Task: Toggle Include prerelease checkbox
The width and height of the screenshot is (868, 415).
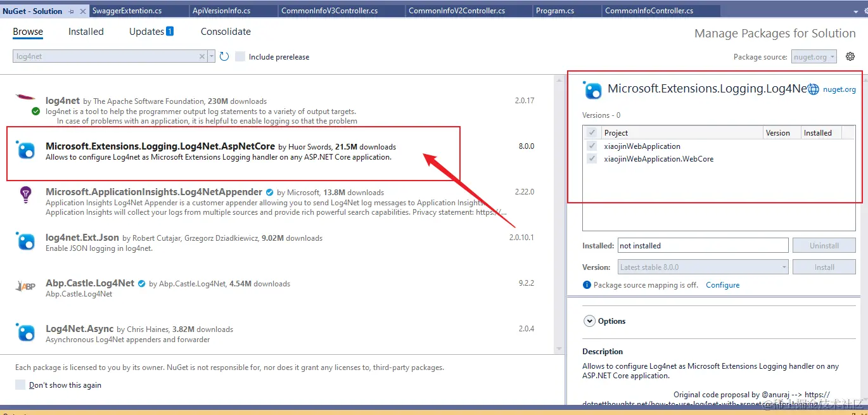Action: click(x=240, y=56)
